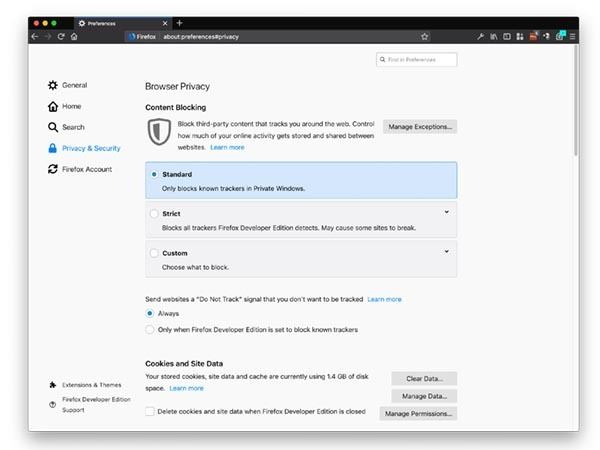
Task: Click the Firefox identity icon in address bar
Action: tap(132, 37)
